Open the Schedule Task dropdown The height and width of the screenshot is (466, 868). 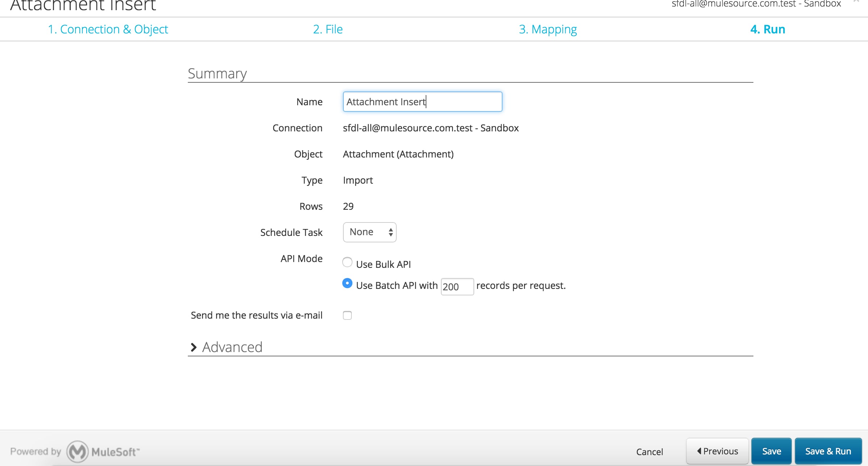point(369,232)
